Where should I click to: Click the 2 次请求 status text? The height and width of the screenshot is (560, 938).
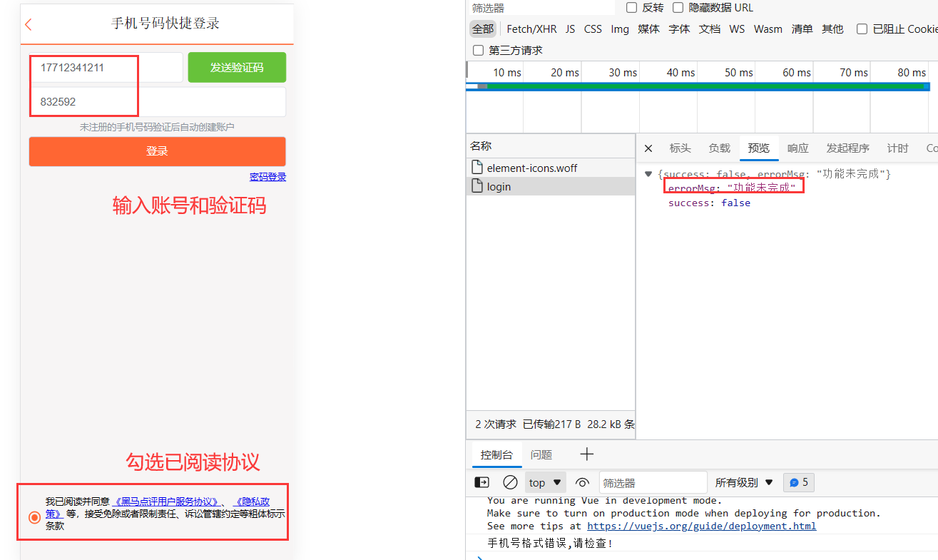pyautogui.click(x=496, y=424)
